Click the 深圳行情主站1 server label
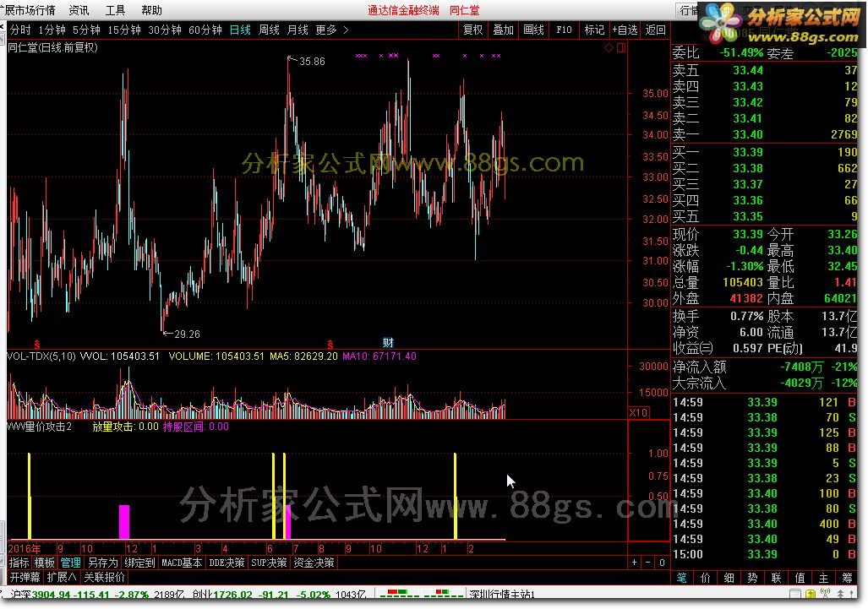 pyautogui.click(x=501, y=595)
